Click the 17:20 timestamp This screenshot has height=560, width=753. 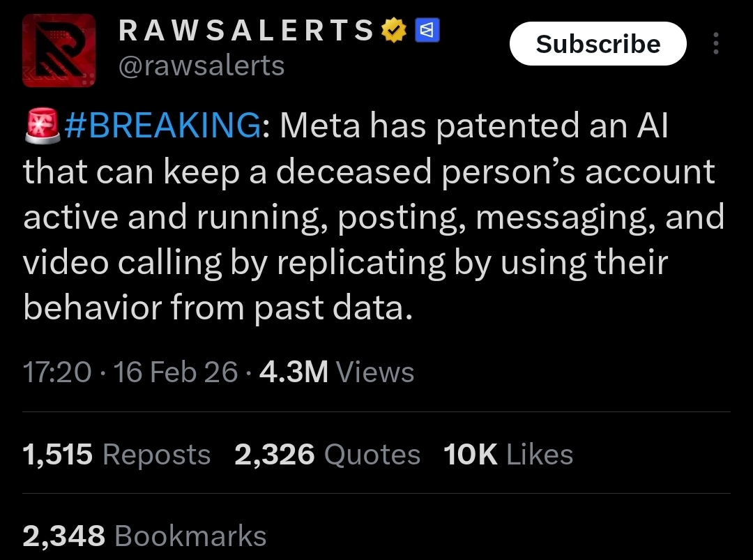57,372
